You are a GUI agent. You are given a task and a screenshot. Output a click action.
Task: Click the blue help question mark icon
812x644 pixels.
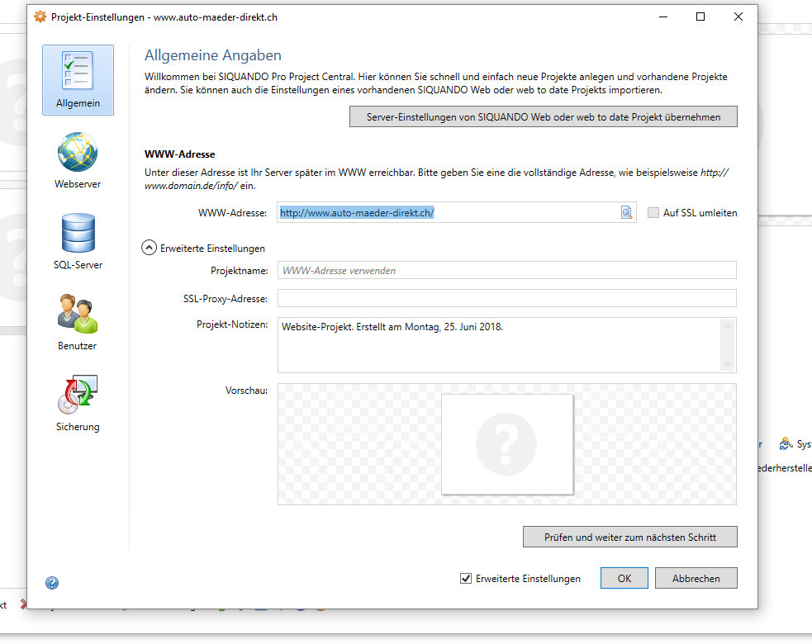pos(52,582)
